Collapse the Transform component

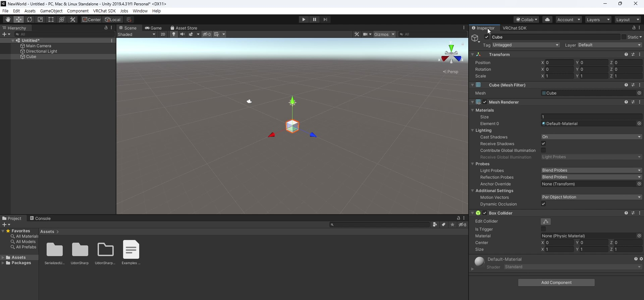[x=472, y=54]
